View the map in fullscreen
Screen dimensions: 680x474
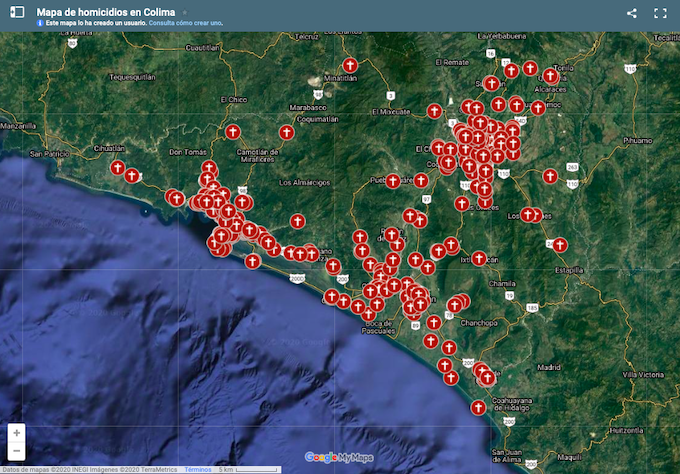point(660,13)
